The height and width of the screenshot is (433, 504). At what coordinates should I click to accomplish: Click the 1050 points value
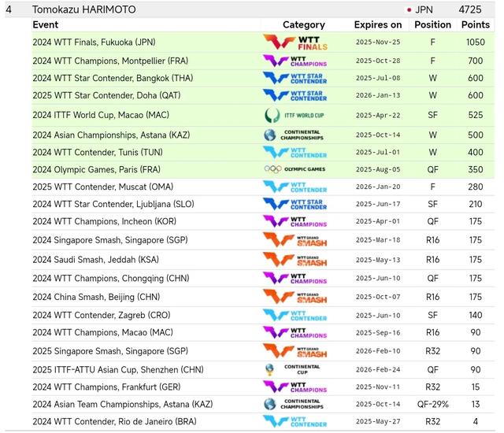pos(476,43)
